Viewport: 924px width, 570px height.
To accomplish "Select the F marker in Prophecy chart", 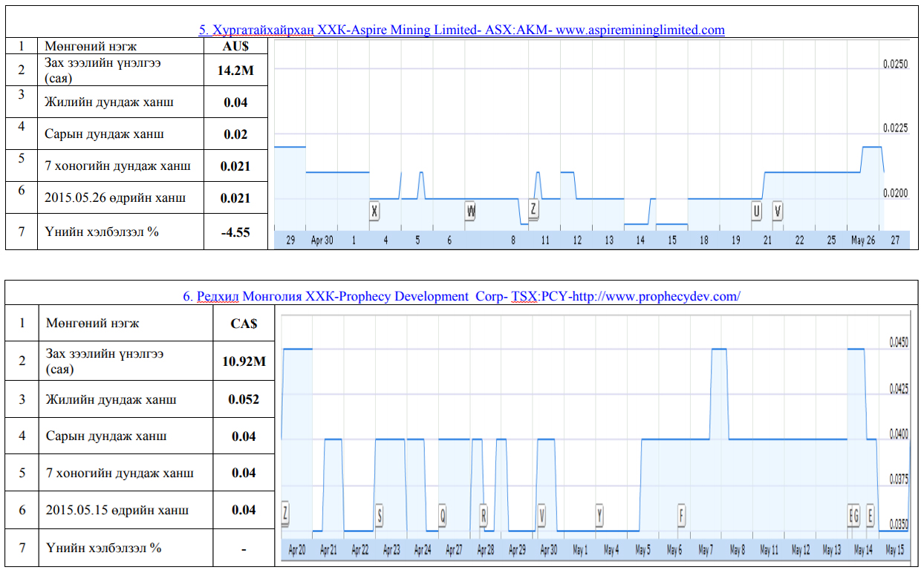I will pyautogui.click(x=681, y=514).
